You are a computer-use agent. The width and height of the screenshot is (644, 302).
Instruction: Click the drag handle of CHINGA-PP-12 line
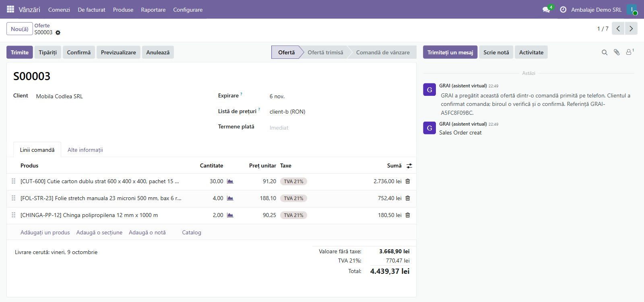14,215
